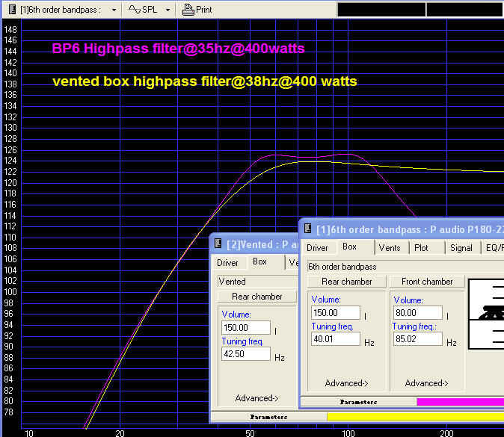
Task: Click front chamber tuning field 85.02
Action: point(418,339)
